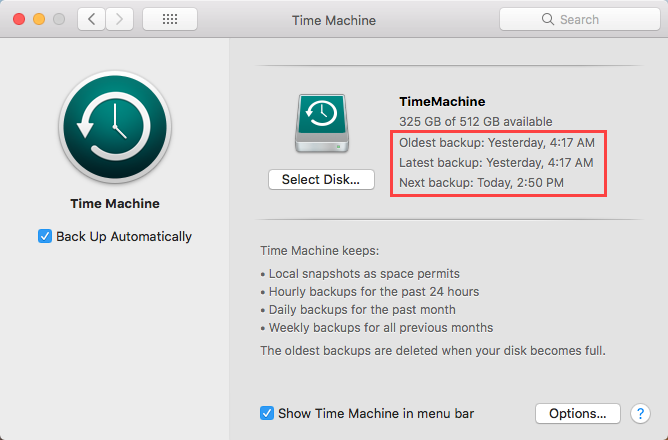668x440 pixels.
Task: Open help with the question mark button
Action: click(641, 413)
